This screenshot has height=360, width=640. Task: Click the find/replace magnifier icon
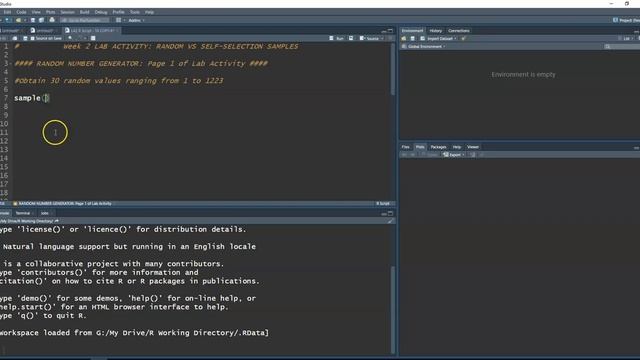70,38
